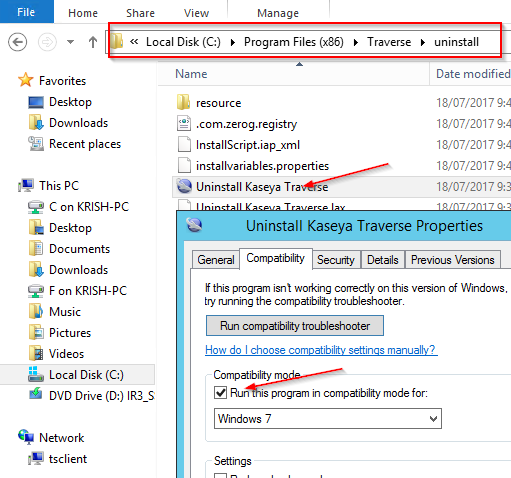The image size is (511, 478).
Task: Click the Properties dialog title icon
Action: 194,225
